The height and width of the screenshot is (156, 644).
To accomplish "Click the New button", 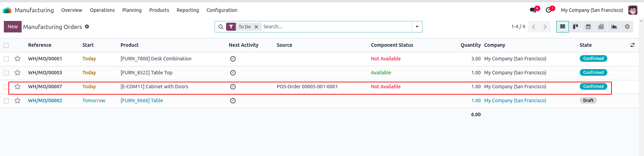I will point(13,27).
